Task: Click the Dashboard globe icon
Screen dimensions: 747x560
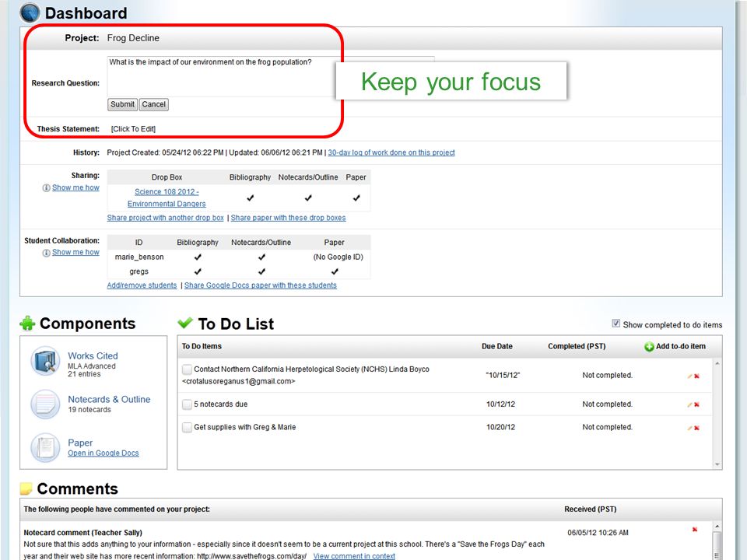Action: [30, 13]
